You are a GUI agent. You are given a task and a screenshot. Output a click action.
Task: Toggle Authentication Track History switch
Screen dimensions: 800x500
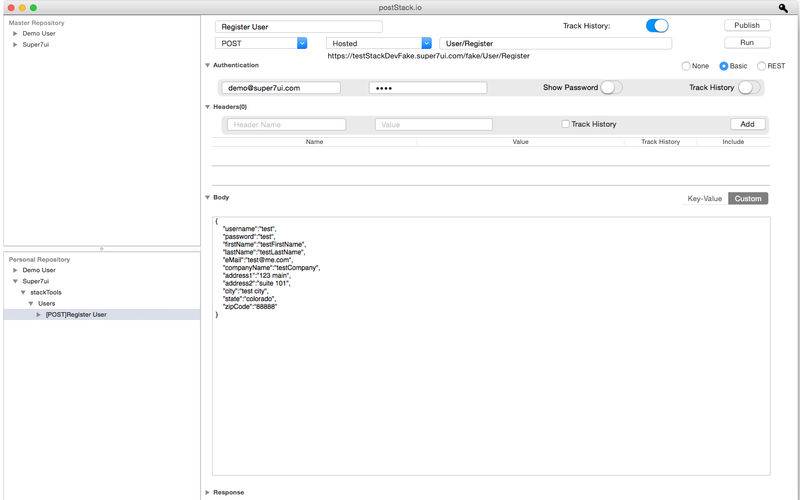[x=748, y=87]
